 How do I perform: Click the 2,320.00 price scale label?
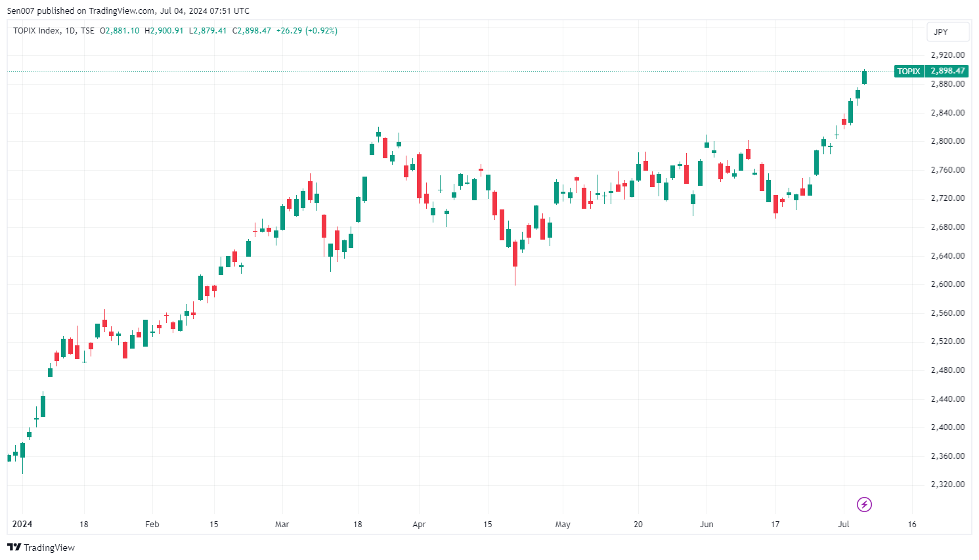[947, 485]
